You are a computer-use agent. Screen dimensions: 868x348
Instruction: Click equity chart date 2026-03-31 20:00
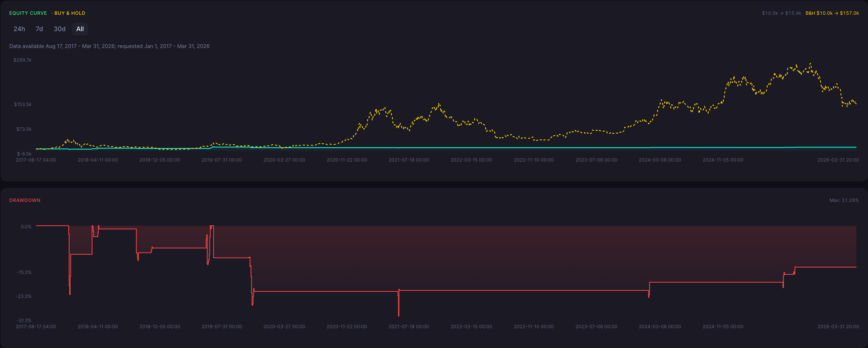[x=838, y=160]
